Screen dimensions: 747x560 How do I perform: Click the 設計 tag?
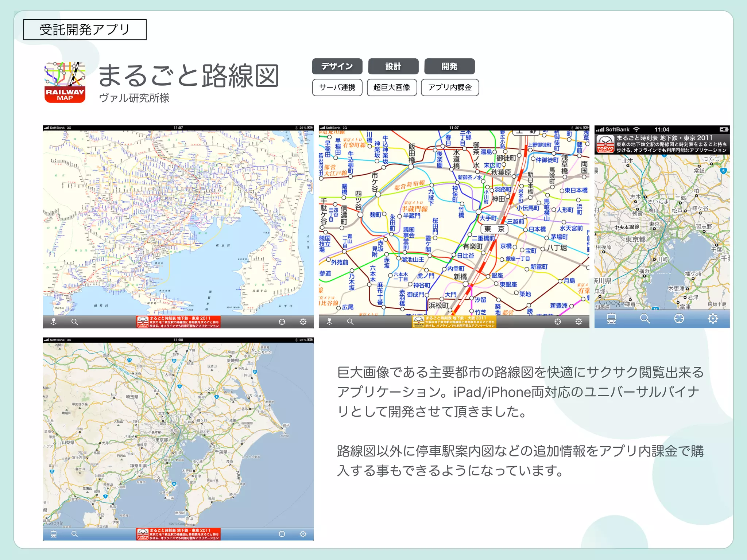pos(393,66)
